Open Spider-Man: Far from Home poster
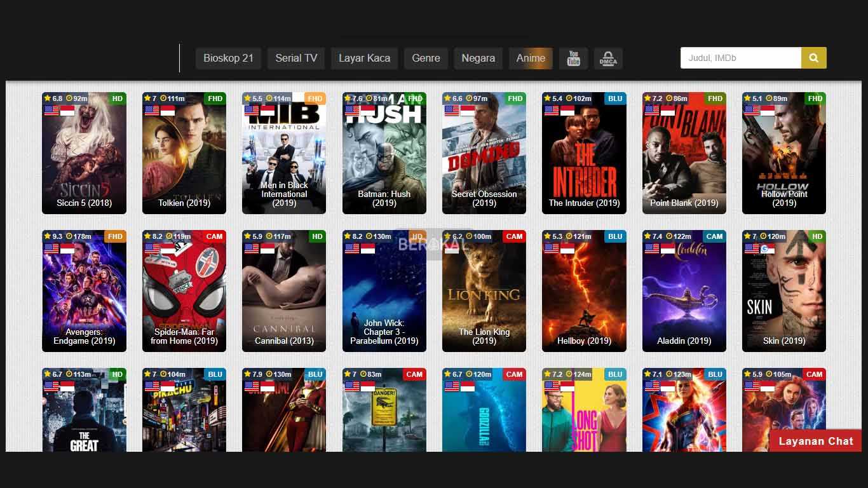868x488 pixels. point(184,291)
